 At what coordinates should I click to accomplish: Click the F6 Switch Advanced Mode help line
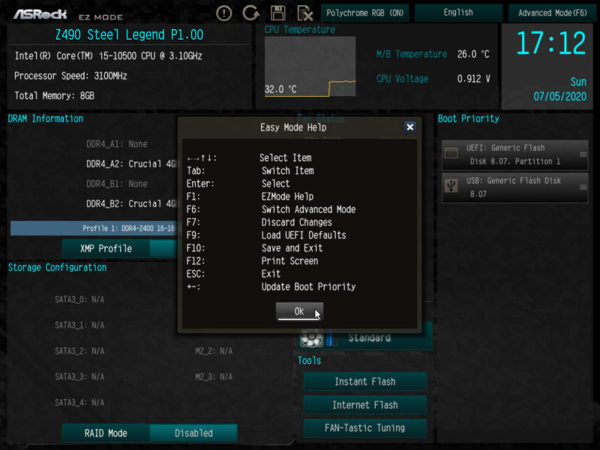pyautogui.click(x=271, y=209)
